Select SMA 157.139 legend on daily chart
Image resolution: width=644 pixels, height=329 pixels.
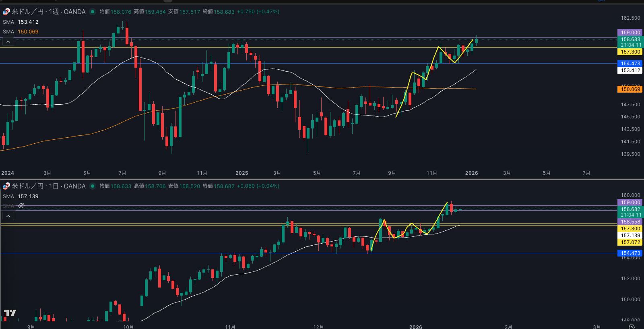[x=21, y=197]
